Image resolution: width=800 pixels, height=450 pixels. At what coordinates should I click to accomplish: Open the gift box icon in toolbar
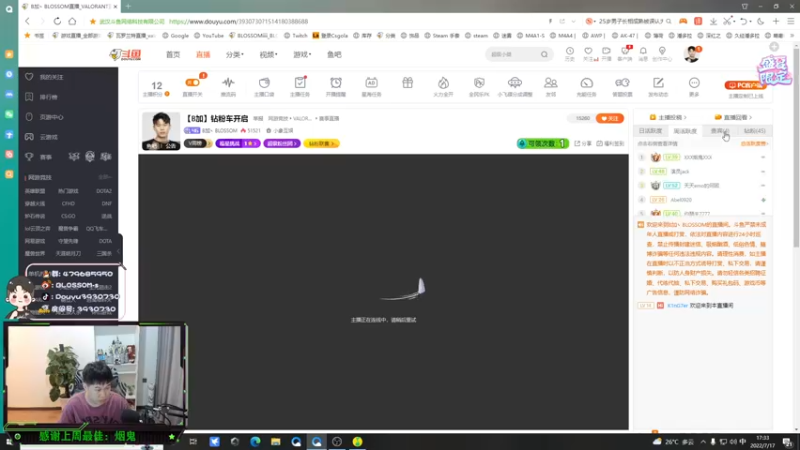[x=407, y=83]
